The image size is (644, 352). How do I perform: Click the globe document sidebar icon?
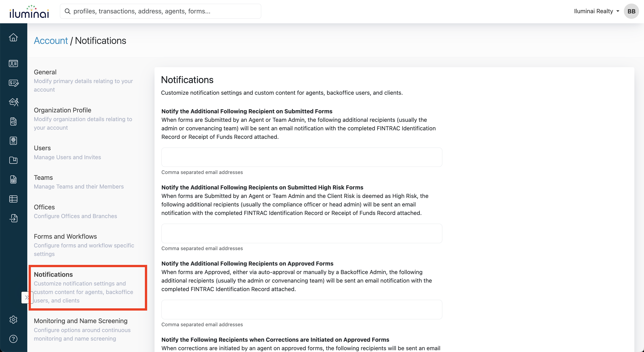tap(13, 141)
